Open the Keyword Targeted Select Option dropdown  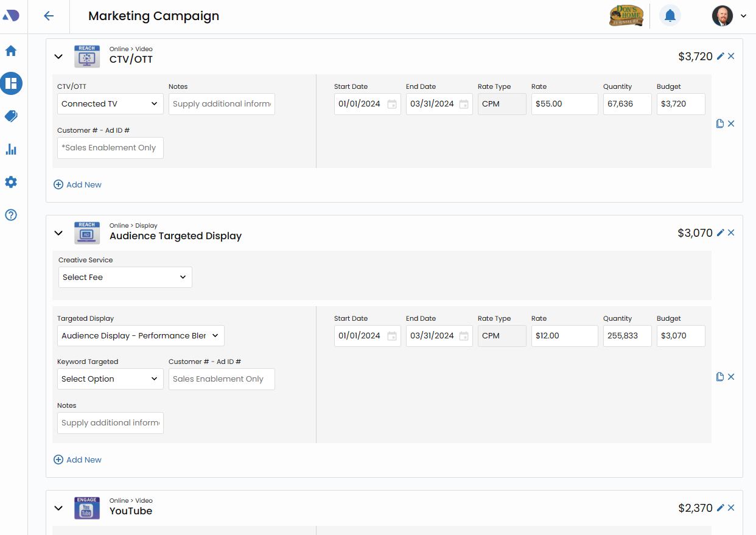[110, 379]
